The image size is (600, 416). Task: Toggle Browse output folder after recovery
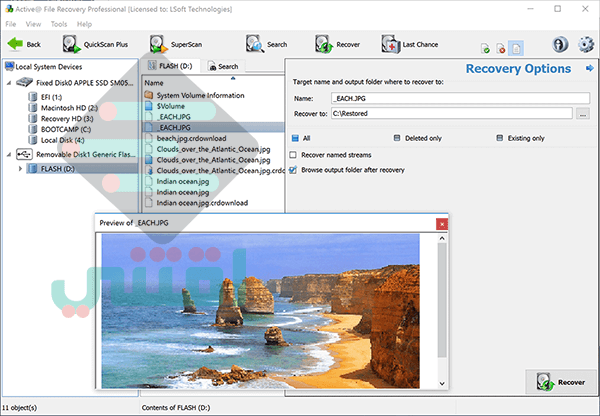click(293, 170)
